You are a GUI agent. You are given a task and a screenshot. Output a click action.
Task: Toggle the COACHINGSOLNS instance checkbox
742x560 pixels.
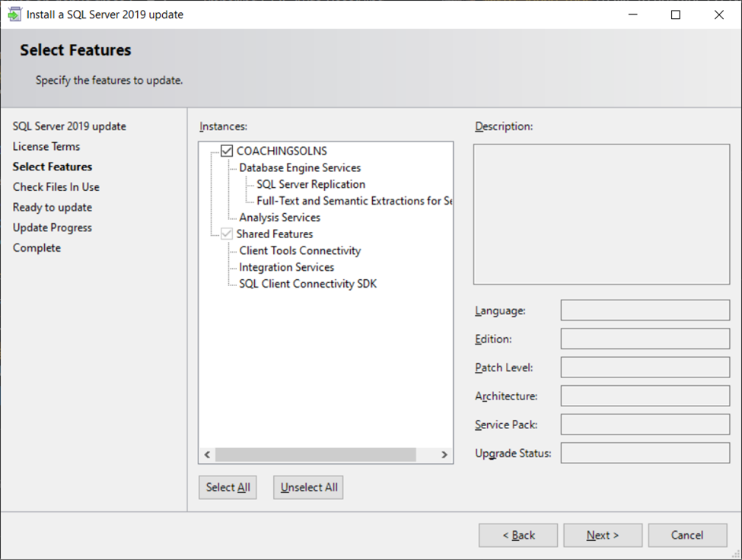click(x=227, y=151)
